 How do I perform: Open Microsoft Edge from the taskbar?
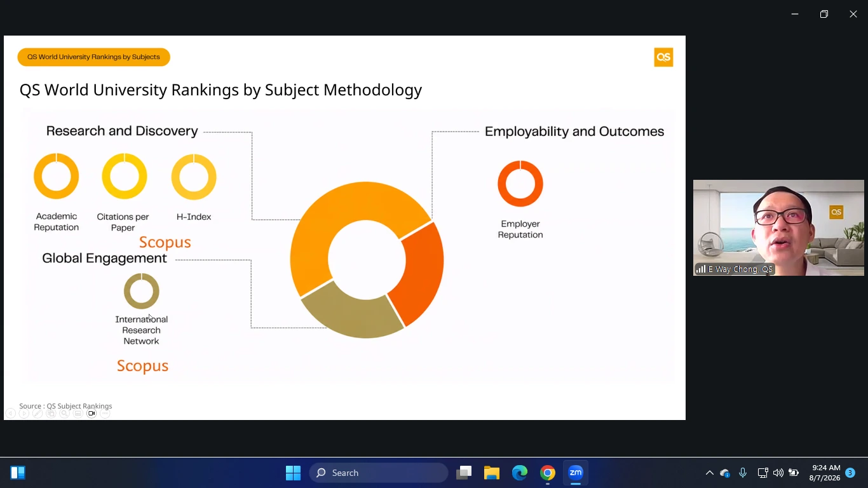(520, 473)
